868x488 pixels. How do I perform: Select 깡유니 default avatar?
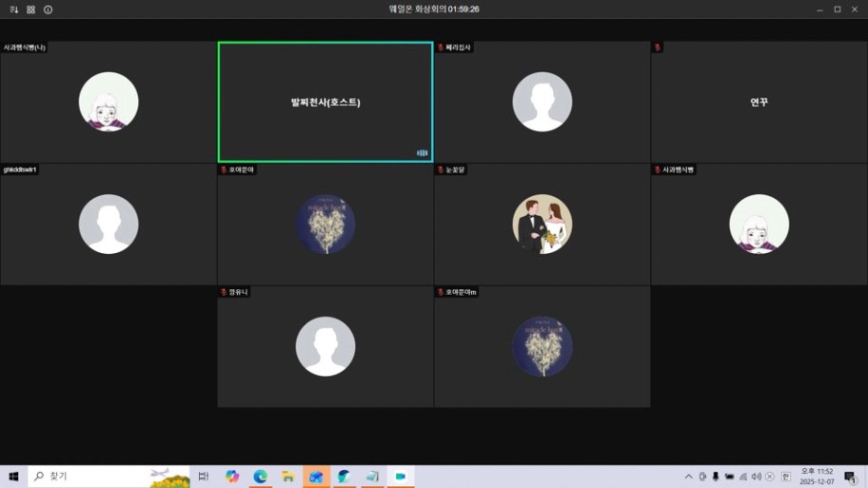(x=325, y=346)
